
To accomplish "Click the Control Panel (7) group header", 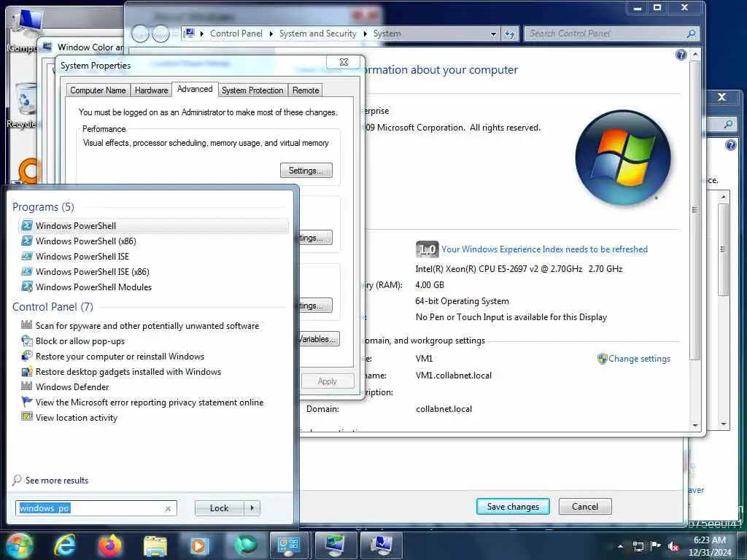I will pos(53,307).
